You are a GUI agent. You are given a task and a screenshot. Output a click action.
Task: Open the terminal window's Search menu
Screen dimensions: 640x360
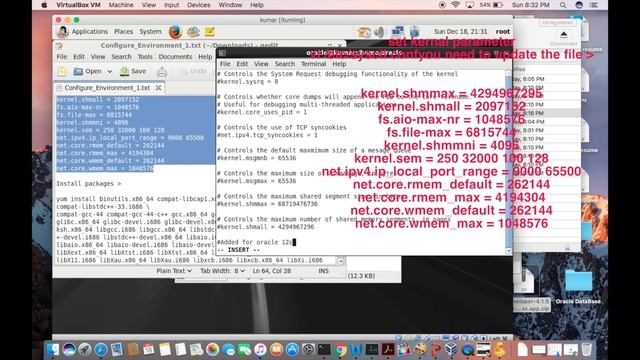pos(284,64)
